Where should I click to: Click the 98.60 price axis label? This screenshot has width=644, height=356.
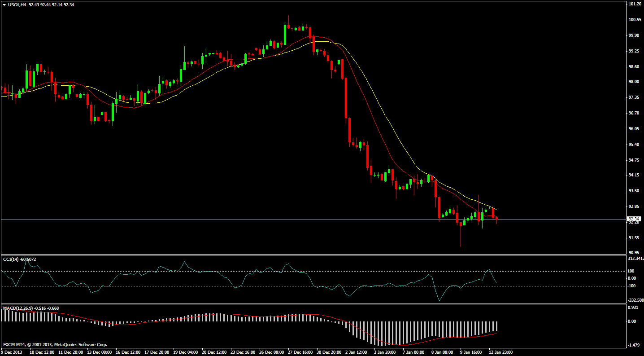pos(634,66)
